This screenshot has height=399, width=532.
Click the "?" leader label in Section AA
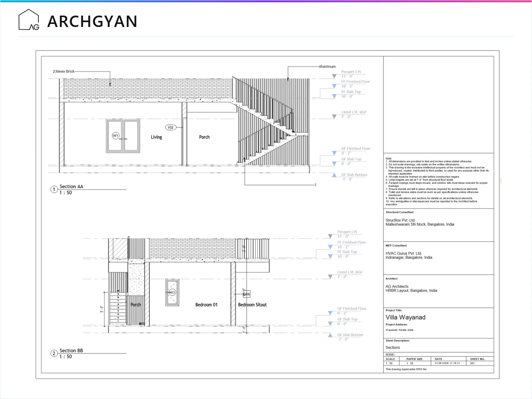315,185
